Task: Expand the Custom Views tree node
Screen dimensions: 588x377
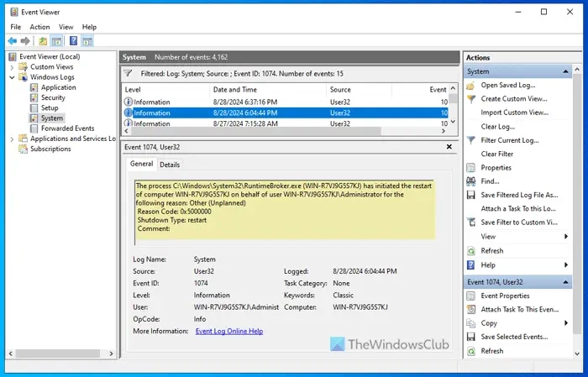Action: (12, 67)
